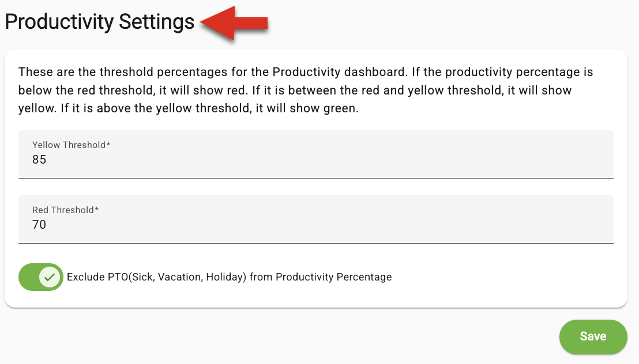Click the threshold percentages description paragraph
Image resolution: width=639 pixels, height=364 pixels.
(306, 90)
